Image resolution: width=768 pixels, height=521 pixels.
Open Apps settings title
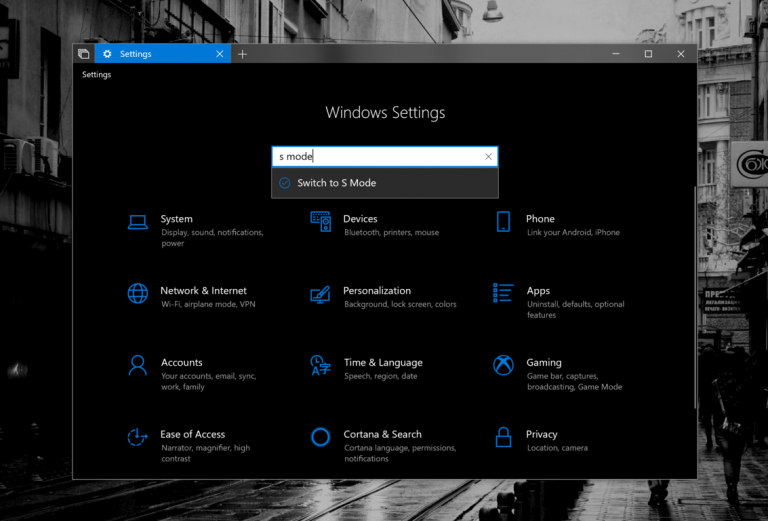(538, 291)
